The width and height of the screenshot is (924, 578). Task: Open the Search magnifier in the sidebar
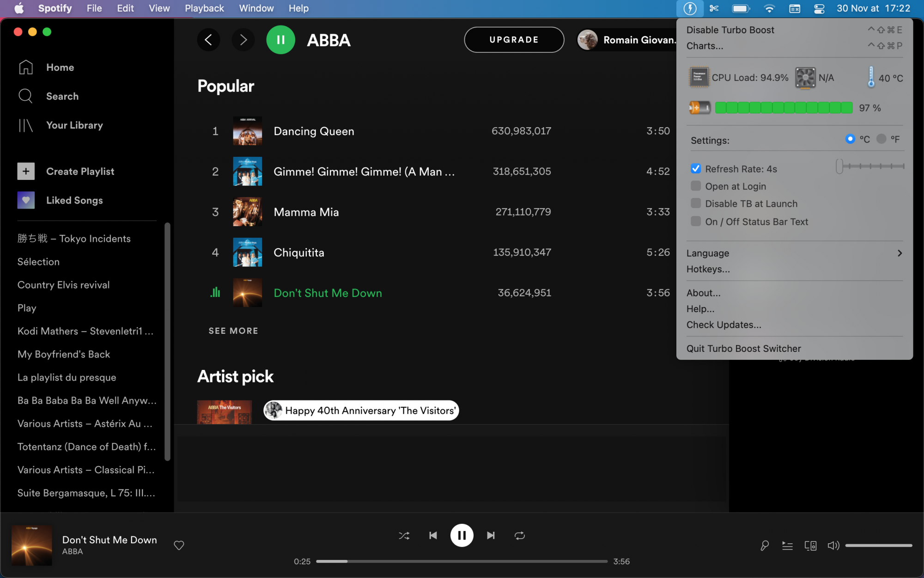(25, 96)
